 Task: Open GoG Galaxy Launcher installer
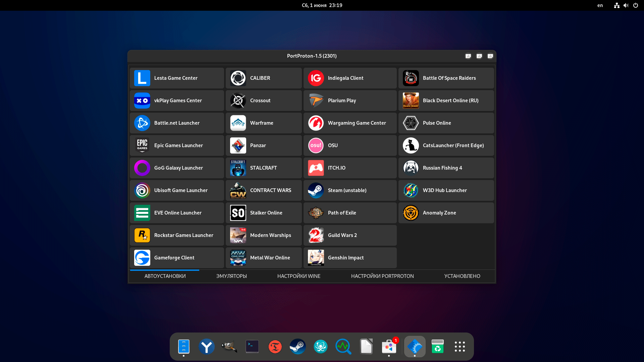[176, 168]
